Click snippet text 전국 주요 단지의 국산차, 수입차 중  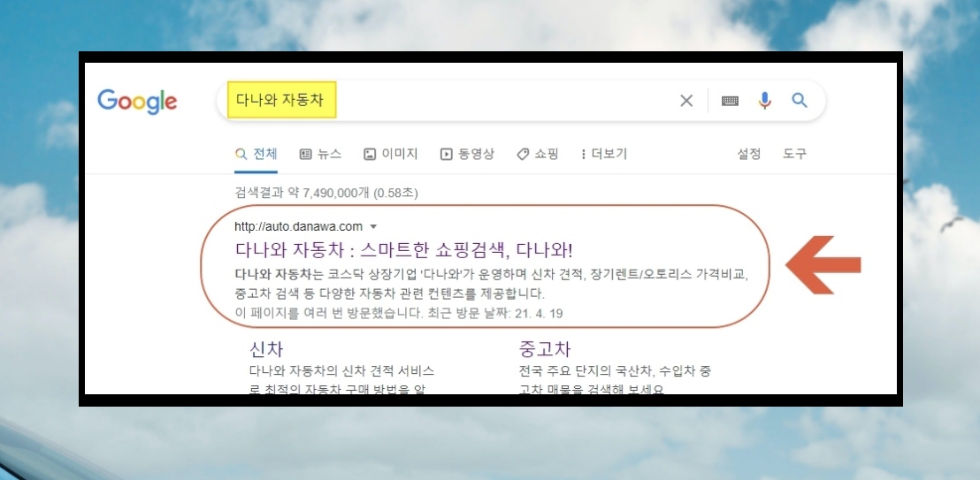click(x=615, y=371)
